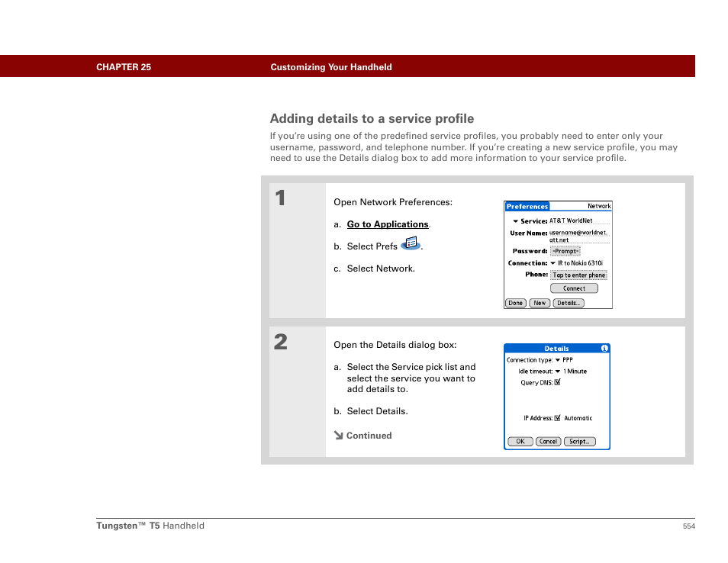Click the Details... button in Preferences
The image size is (728, 563).
pyautogui.click(x=569, y=303)
